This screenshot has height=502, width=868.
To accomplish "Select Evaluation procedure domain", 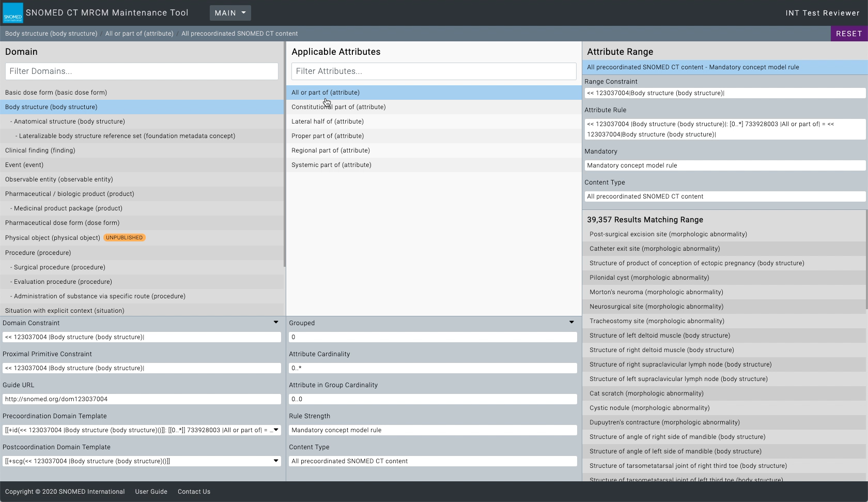I will pyautogui.click(x=142, y=282).
